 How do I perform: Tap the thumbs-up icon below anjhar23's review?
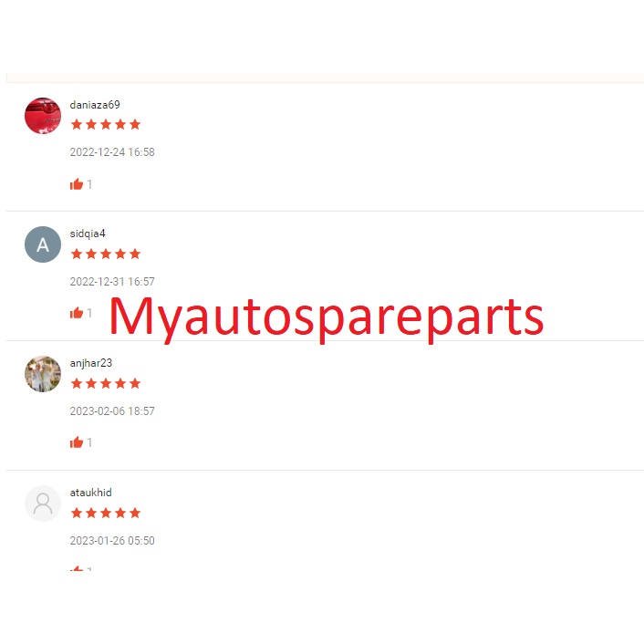pos(77,442)
